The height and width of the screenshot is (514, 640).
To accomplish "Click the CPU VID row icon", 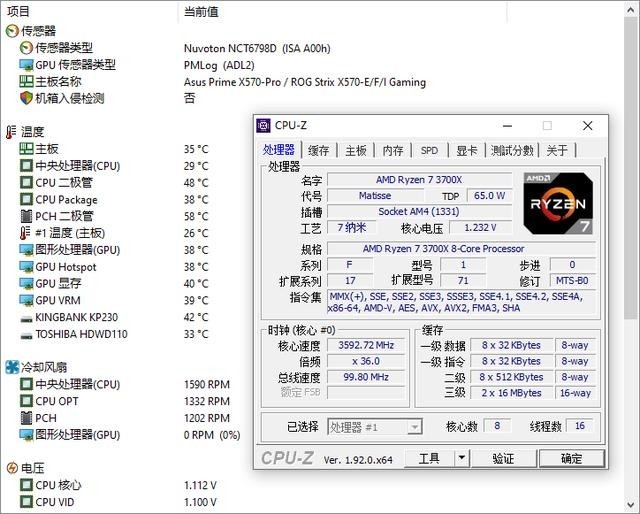I will (x=26, y=501).
